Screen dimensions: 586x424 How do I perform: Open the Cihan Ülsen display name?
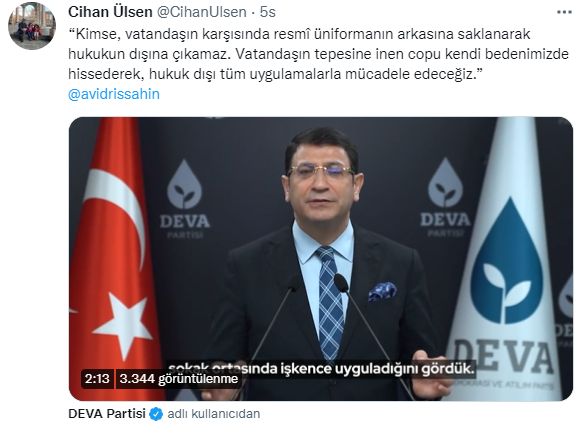coord(110,12)
